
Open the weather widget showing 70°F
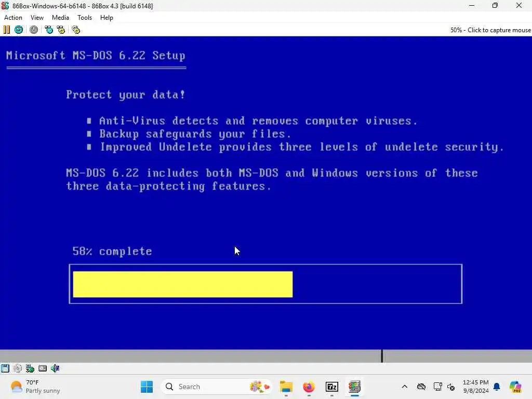click(35, 387)
